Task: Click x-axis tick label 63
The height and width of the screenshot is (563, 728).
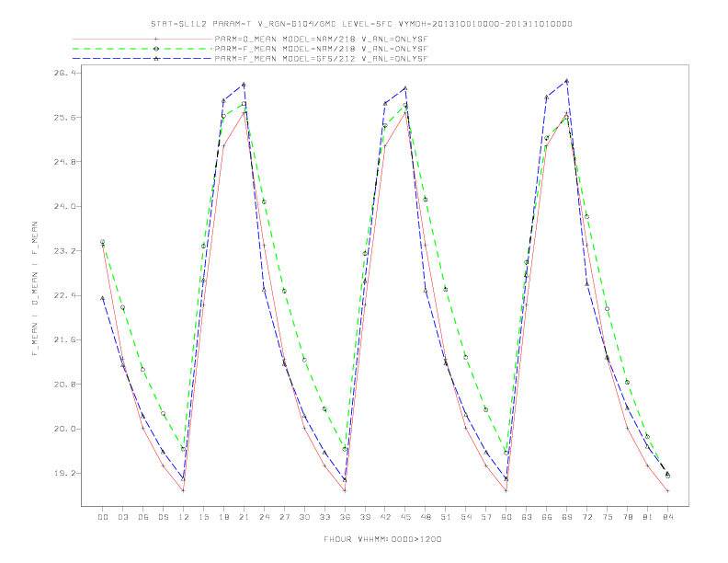Action: point(527,517)
